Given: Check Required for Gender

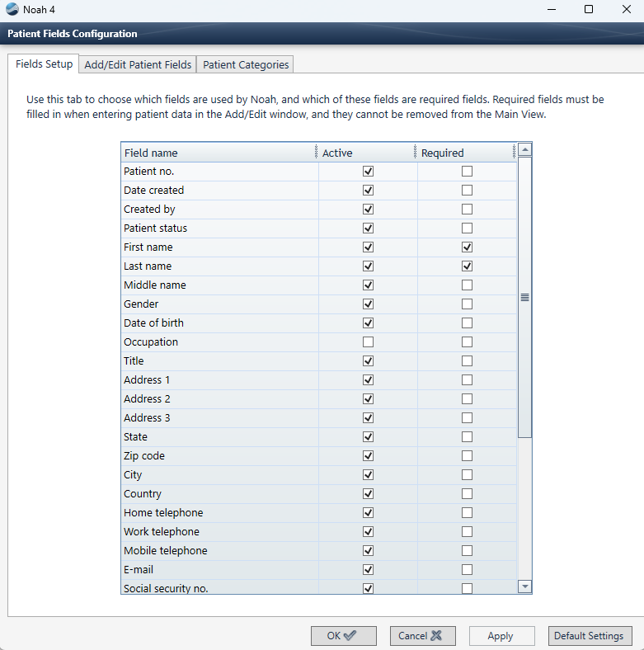Looking at the screenshot, I should 467,304.
